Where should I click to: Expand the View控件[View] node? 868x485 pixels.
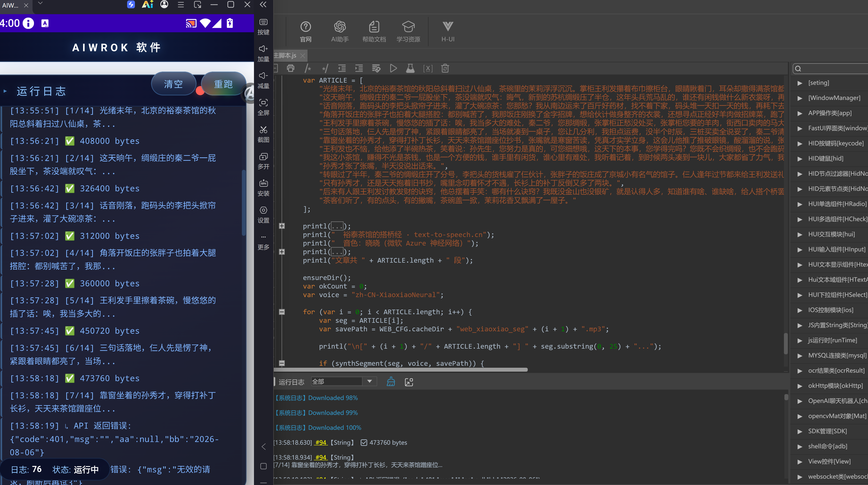800,462
